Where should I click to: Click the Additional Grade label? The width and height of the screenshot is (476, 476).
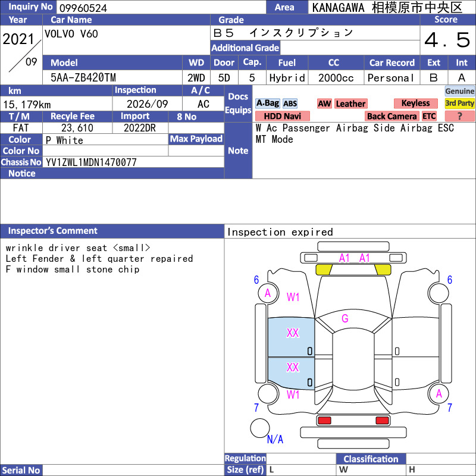(245, 48)
